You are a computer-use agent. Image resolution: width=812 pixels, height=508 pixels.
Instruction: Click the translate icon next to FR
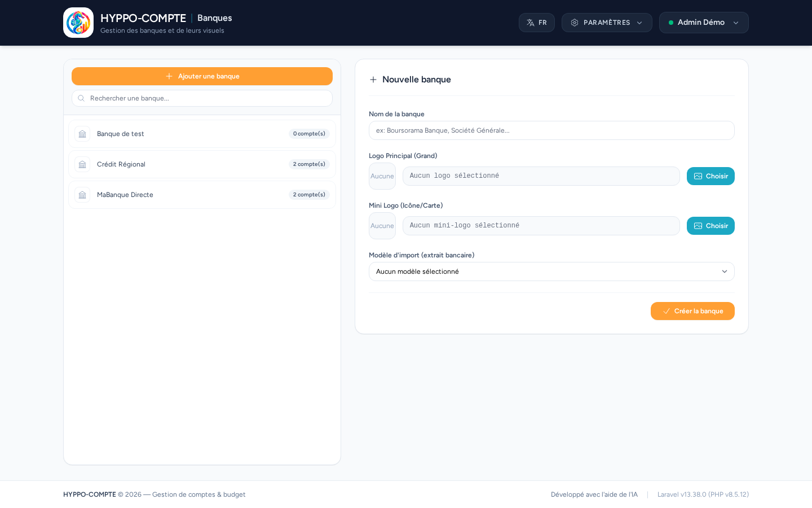[531, 23]
